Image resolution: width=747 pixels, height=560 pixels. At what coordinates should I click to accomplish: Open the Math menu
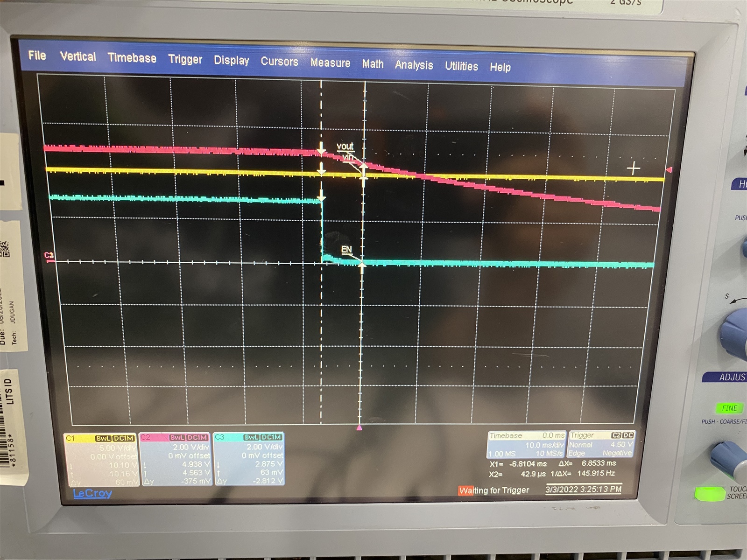[373, 64]
